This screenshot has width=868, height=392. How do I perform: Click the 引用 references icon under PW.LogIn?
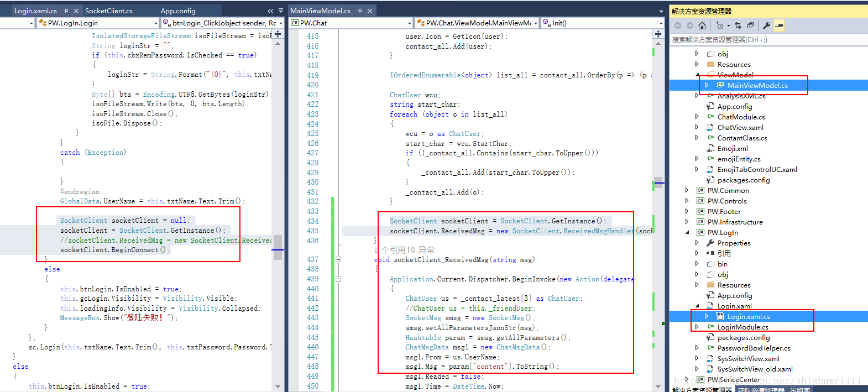coord(711,253)
